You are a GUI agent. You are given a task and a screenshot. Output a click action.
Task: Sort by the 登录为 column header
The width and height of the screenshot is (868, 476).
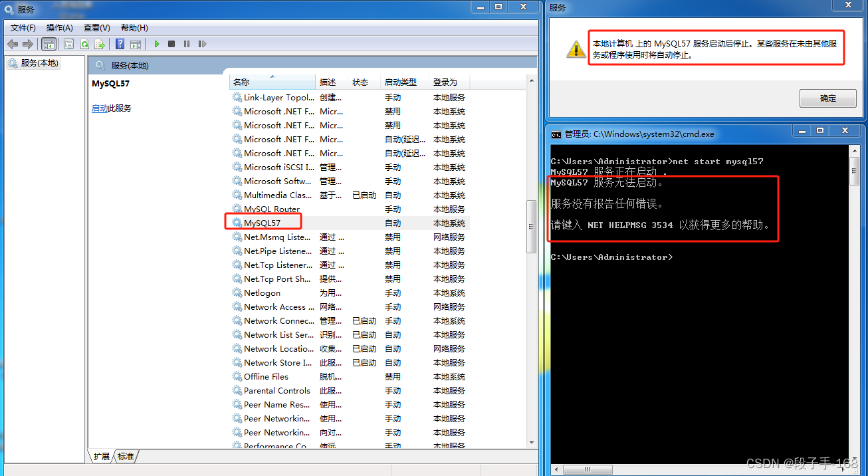click(x=449, y=82)
